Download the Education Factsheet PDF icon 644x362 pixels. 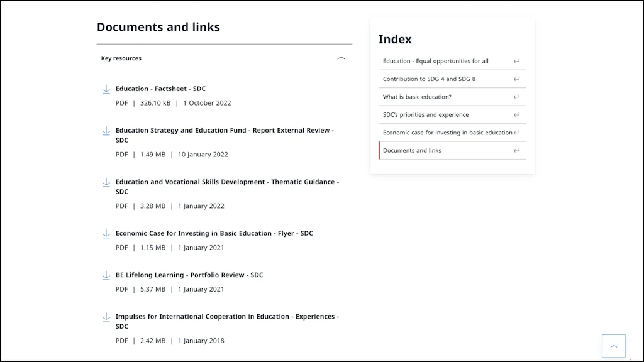[106, 89]
